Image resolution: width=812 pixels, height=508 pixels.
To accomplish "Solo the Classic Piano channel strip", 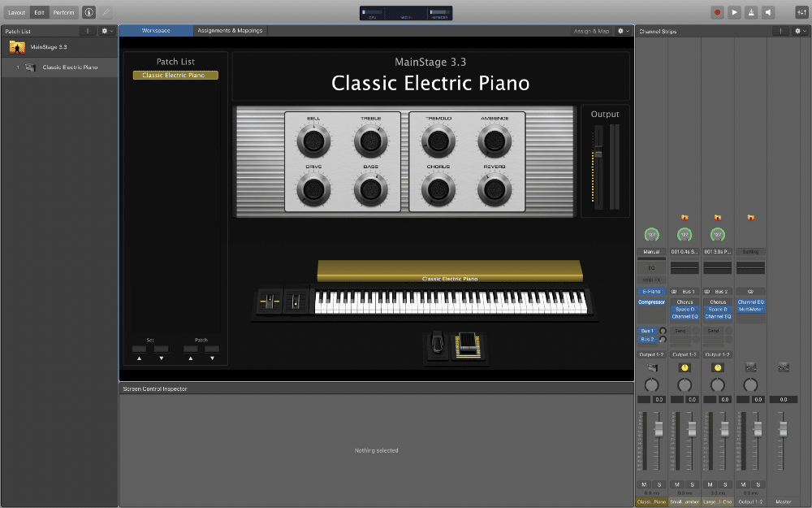I will tap(659, 484).
